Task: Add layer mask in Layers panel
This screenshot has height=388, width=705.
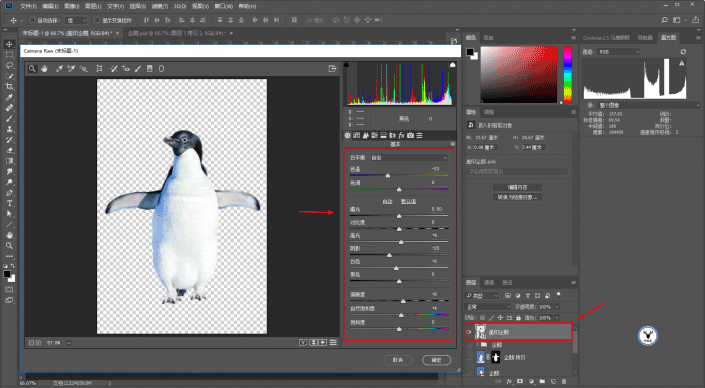Action: click(520, 382)
